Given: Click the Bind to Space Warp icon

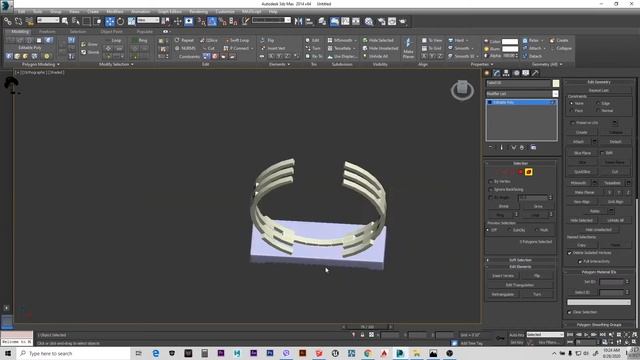Looking at the screenshot, I should pyautogui.click(x=29, y=21).
